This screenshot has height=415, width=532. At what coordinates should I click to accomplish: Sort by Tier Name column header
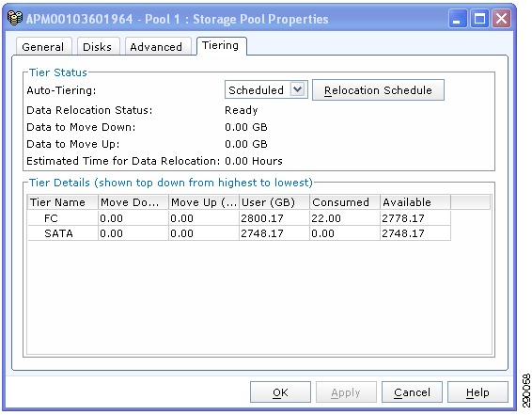[63, 202]
